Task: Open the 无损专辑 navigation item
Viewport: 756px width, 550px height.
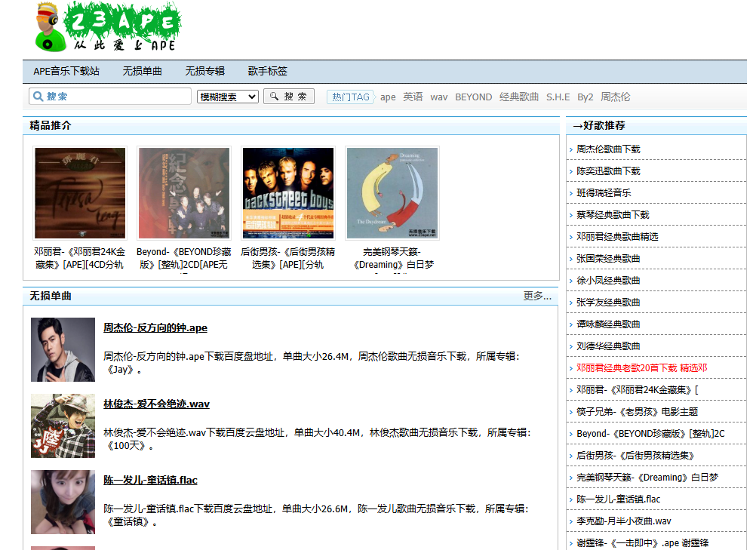Action: (204, 71)
